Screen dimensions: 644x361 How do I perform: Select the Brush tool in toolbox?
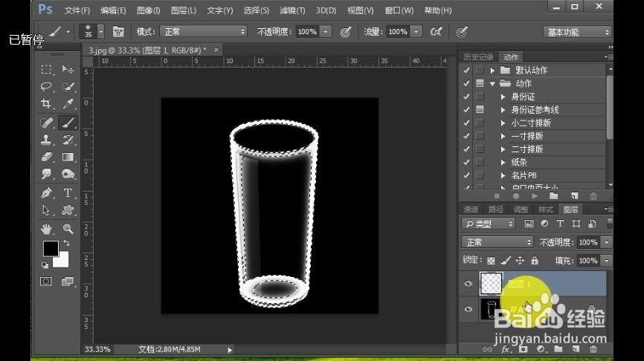68,123
